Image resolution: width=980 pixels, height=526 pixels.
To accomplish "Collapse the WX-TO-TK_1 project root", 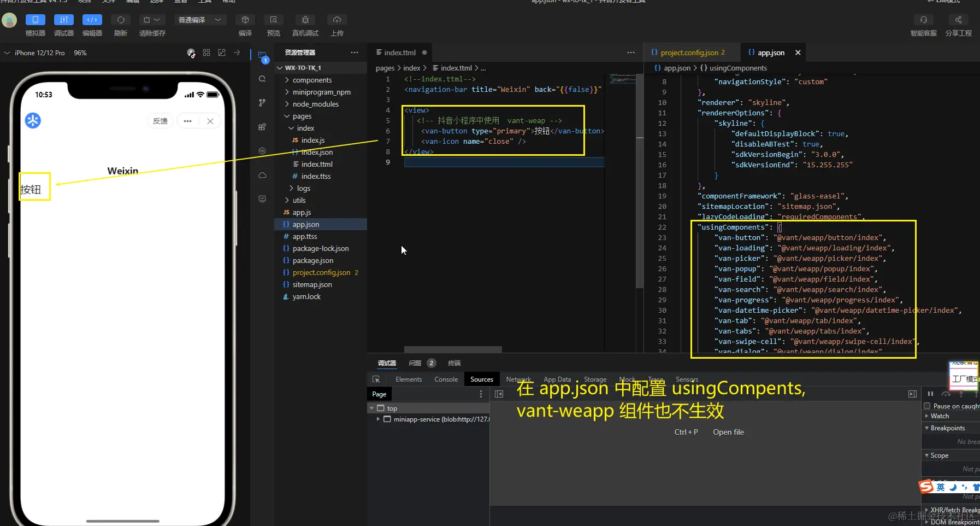I will click(x=321, y=68).
